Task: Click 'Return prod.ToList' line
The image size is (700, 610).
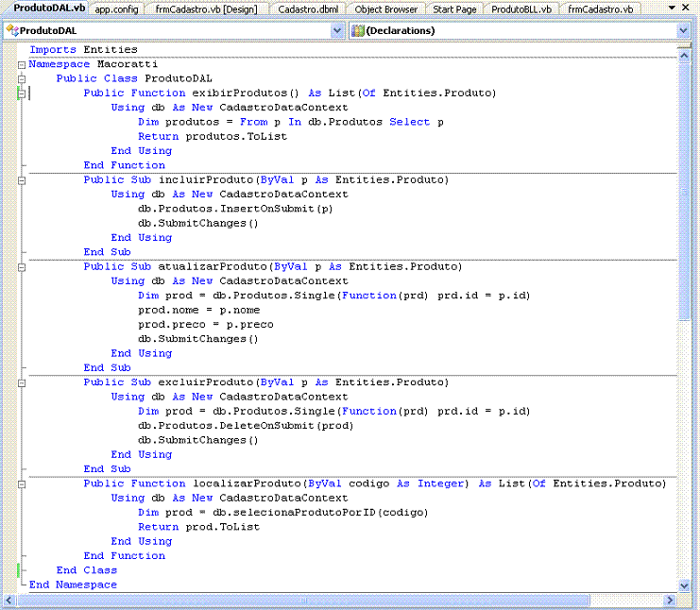Action: 198,527
